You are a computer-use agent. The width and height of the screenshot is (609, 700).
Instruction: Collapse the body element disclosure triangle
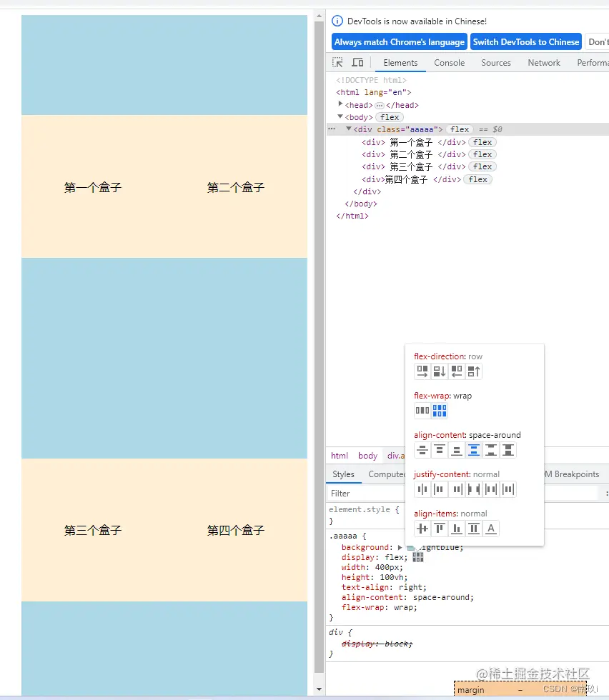[340, 117]
